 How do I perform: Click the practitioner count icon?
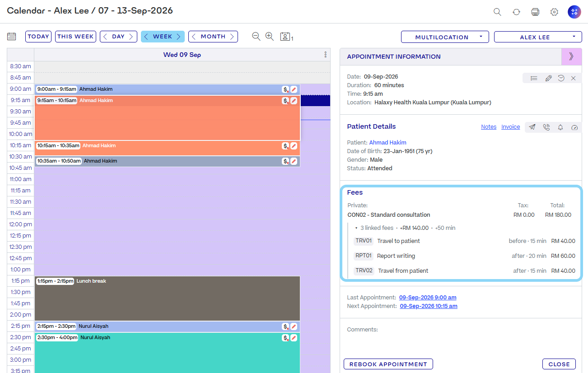(286, 37)
